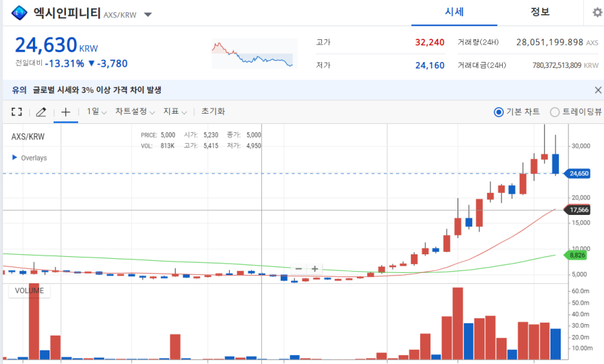Click the Axie Infinity coin logo icon
The width and height of the screenshot is (604, 364).
(x=19, y=13)
